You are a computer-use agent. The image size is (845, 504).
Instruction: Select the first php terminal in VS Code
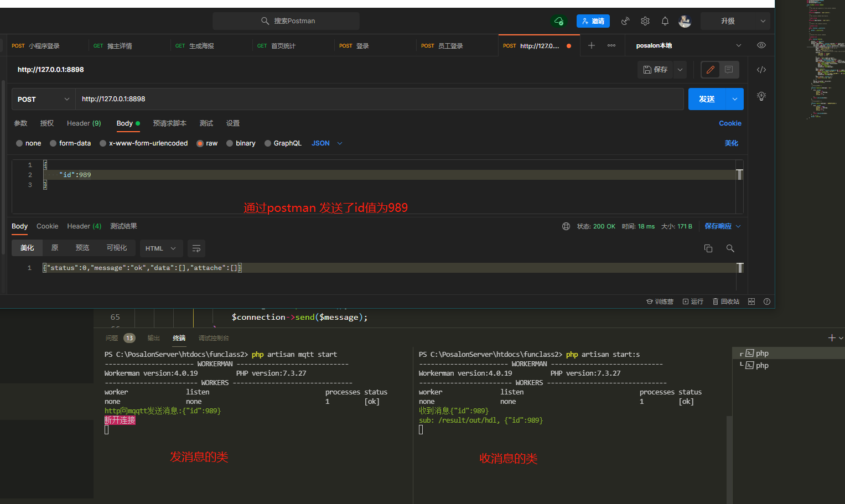tap(789, 353)
